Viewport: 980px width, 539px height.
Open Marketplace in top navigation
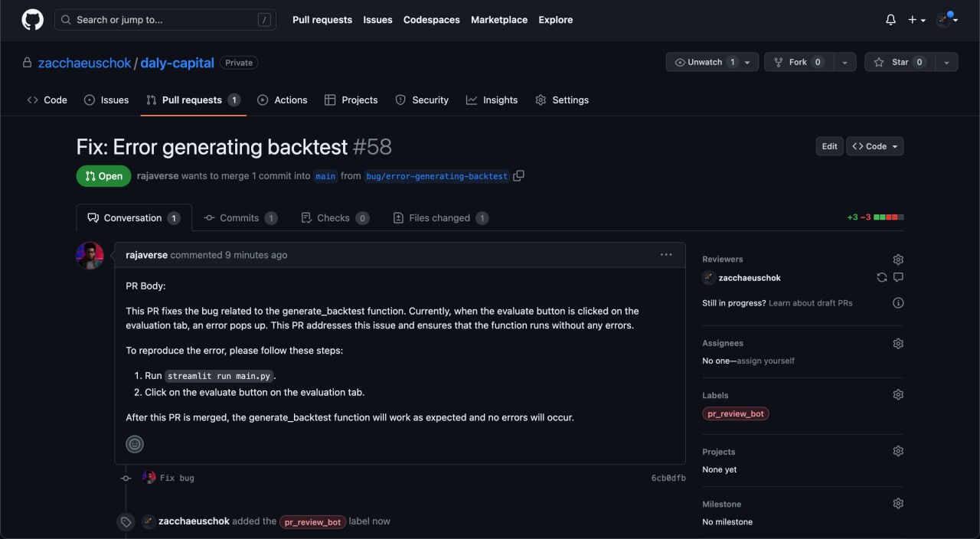(499, 20)
